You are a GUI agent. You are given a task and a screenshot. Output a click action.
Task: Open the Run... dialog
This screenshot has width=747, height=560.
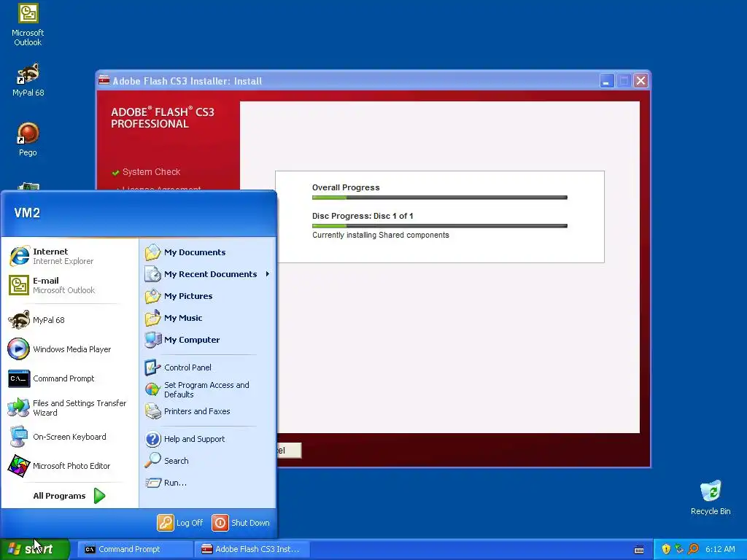(x=166, y=483)
